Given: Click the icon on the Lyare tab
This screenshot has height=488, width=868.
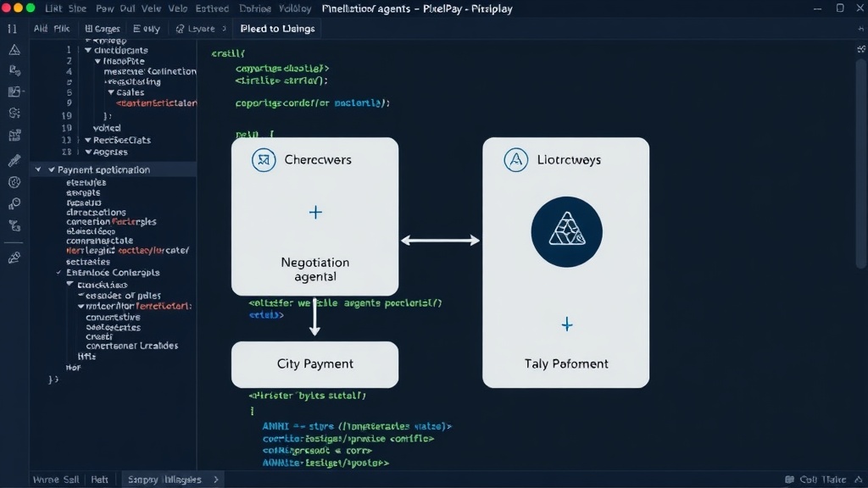Looking at the screenshot, I should (x=180, y=29).
